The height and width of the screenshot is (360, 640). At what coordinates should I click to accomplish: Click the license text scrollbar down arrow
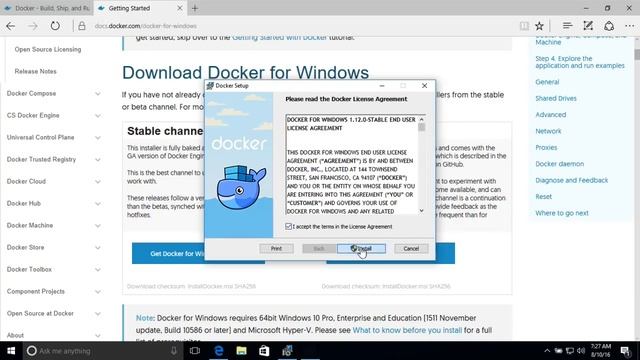click(422, 211)
